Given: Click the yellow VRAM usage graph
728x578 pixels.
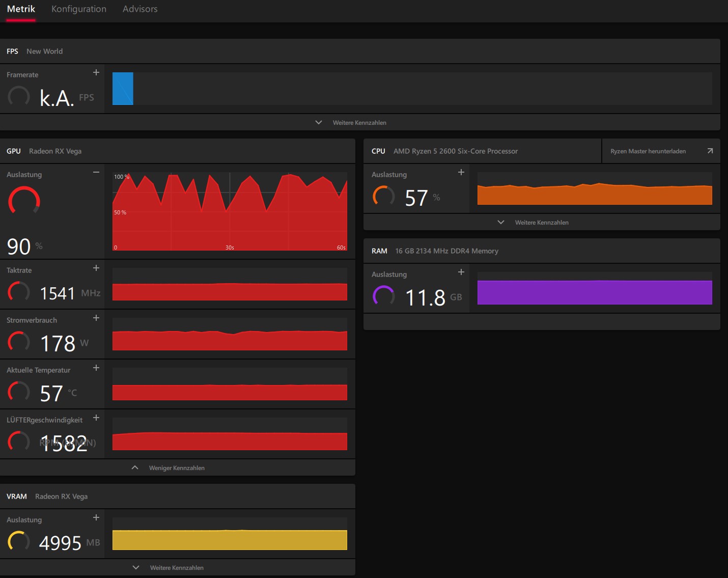Looking at the screenshot, I should [x=230, y=534].
